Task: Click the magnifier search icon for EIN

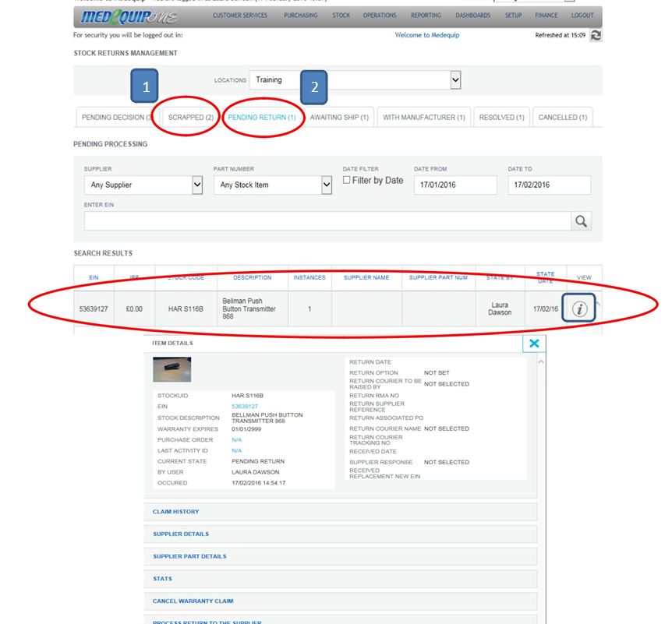Action: (581, 221)
